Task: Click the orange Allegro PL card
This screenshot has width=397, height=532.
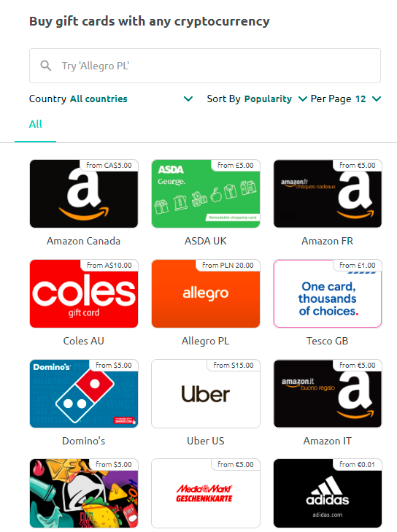Action: coord(206,293)
